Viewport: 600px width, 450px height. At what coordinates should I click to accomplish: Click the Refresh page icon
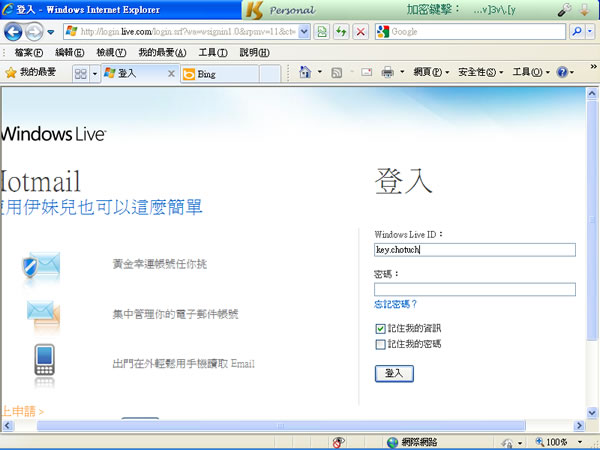click(342, 32)
